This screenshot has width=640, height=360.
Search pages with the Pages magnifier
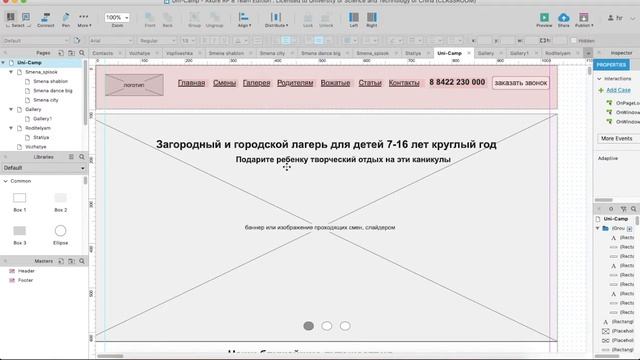(82, 53)
